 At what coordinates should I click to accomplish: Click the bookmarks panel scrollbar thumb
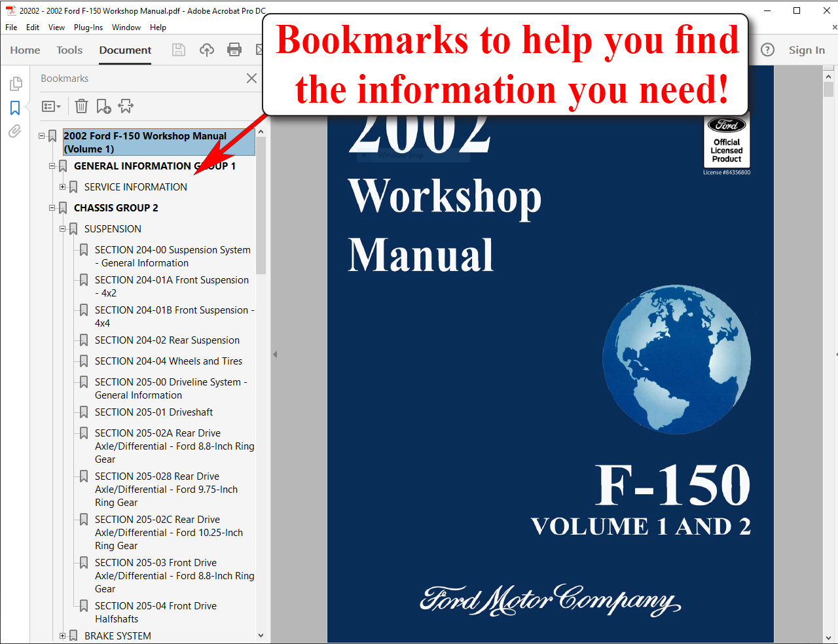[x=261, y=206]
